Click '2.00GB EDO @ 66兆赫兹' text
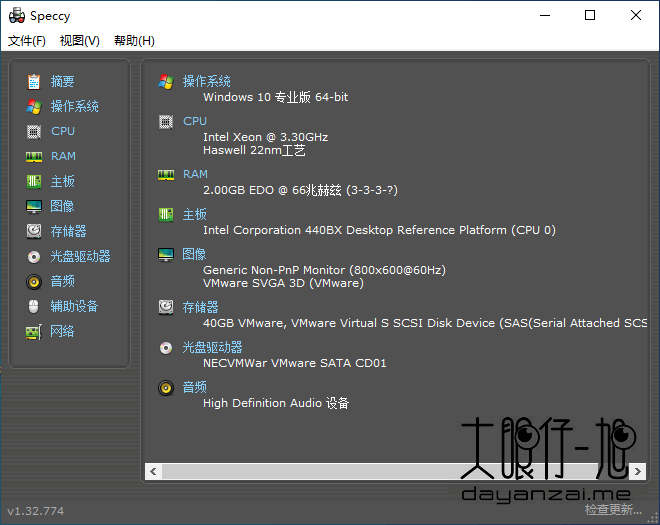This screenshot has width=660, height=525. pyautogui.click(x=272, y=190)
